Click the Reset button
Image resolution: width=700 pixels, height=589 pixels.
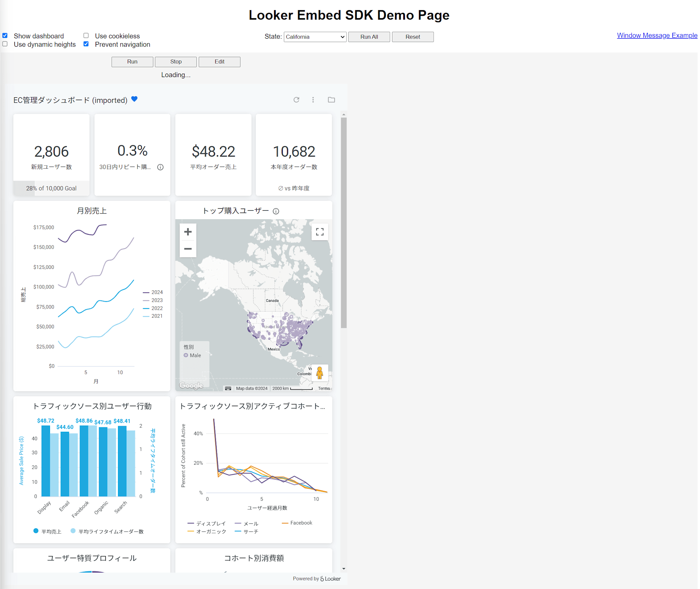pos(414,37)
